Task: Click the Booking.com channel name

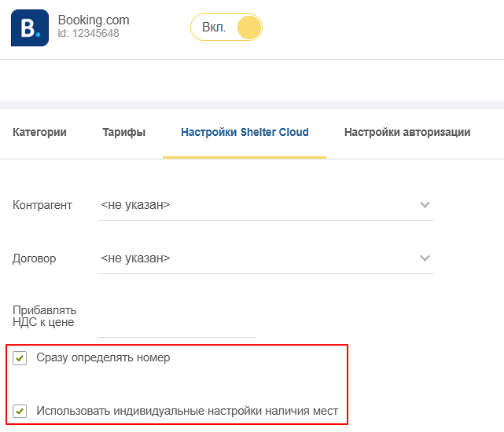Action: [x=94, y=20]
